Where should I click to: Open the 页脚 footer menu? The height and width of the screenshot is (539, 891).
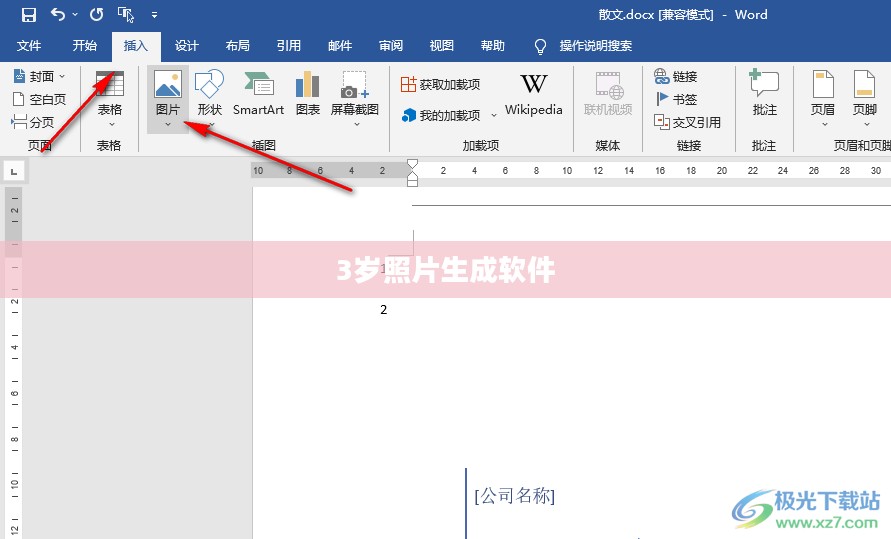coord(864,98)
